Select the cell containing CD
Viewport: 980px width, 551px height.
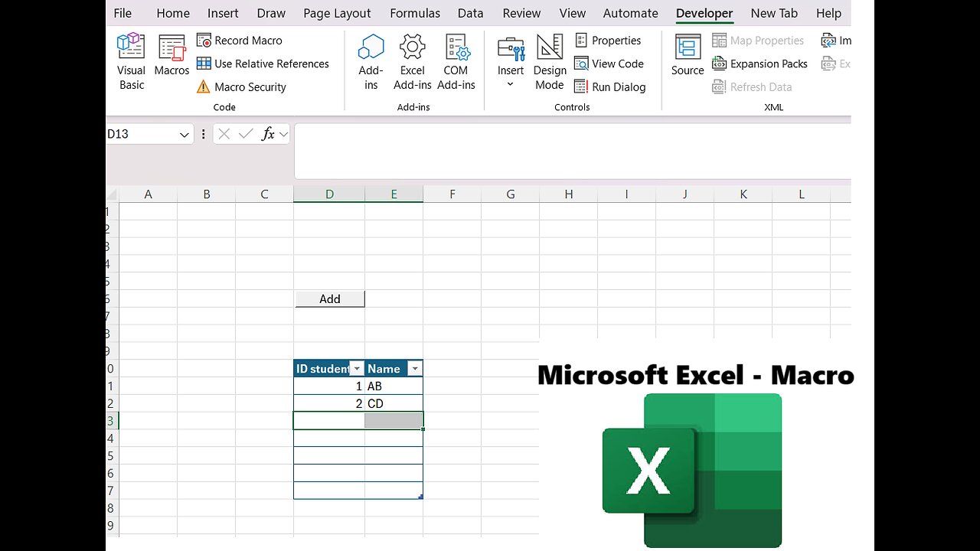click(394, 403)
